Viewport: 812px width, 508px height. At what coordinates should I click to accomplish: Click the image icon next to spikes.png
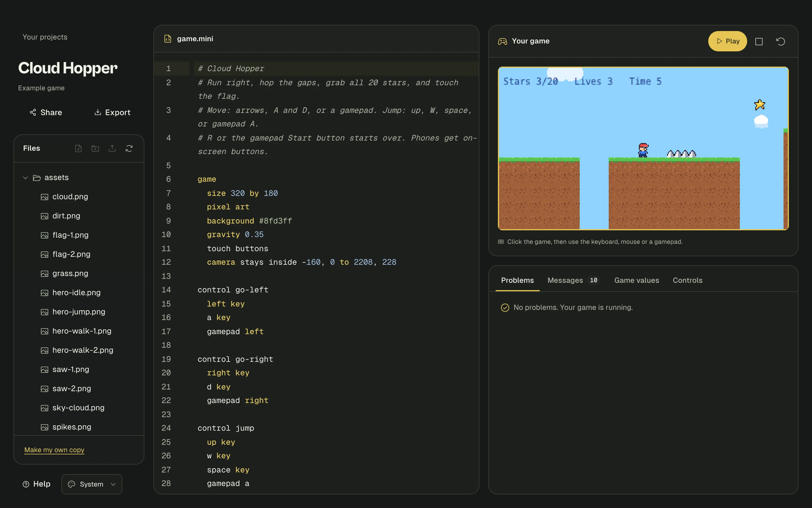point(44,427)
